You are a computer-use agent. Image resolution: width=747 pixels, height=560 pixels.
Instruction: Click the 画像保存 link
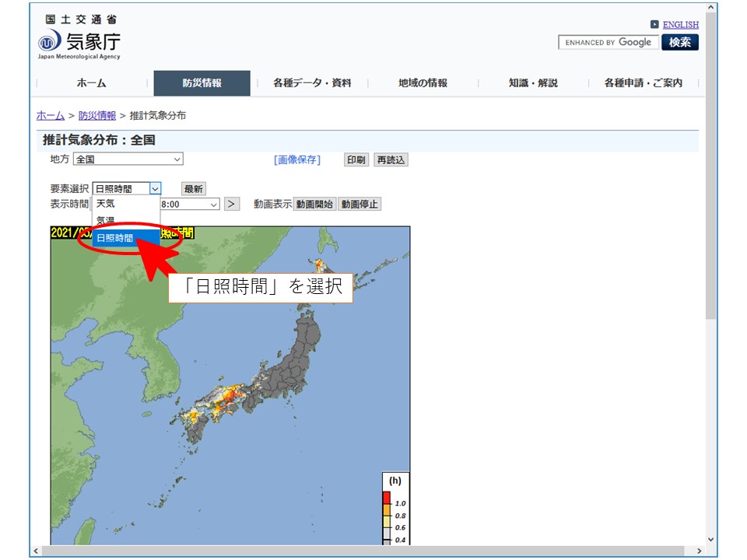[x=296, y=159]
